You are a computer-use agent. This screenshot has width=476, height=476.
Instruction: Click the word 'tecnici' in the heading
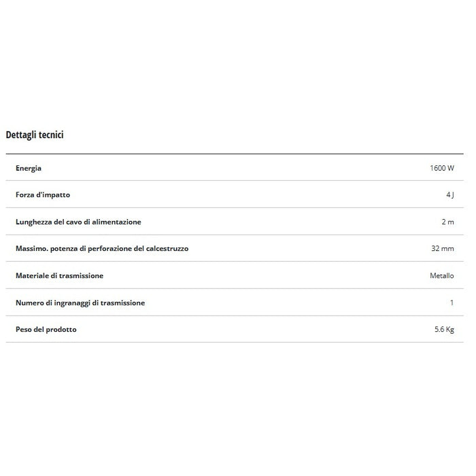coord(52,135)
